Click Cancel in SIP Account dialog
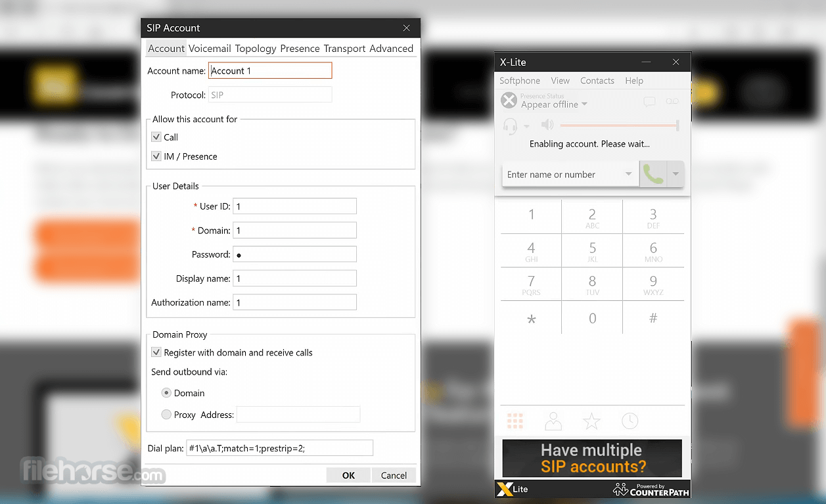 coord(394,475)
